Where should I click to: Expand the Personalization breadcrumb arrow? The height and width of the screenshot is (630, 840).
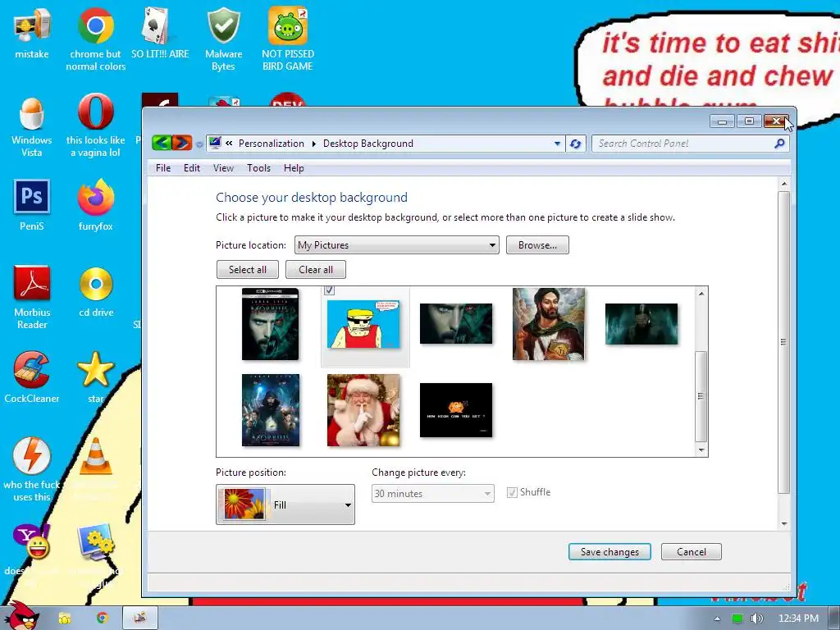click(x=313, y=144)
